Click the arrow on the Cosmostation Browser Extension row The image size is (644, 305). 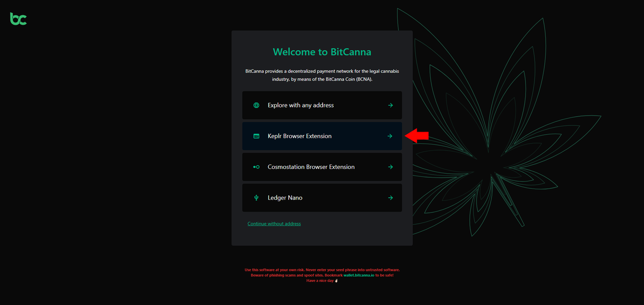(x=390, y=167)
